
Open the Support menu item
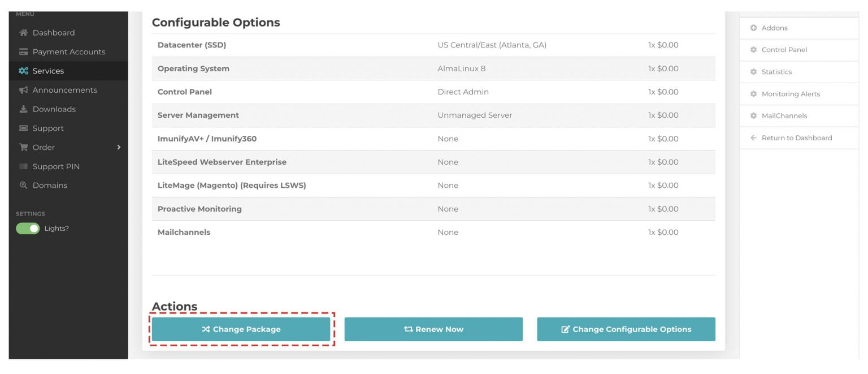[x=48, y=128]
